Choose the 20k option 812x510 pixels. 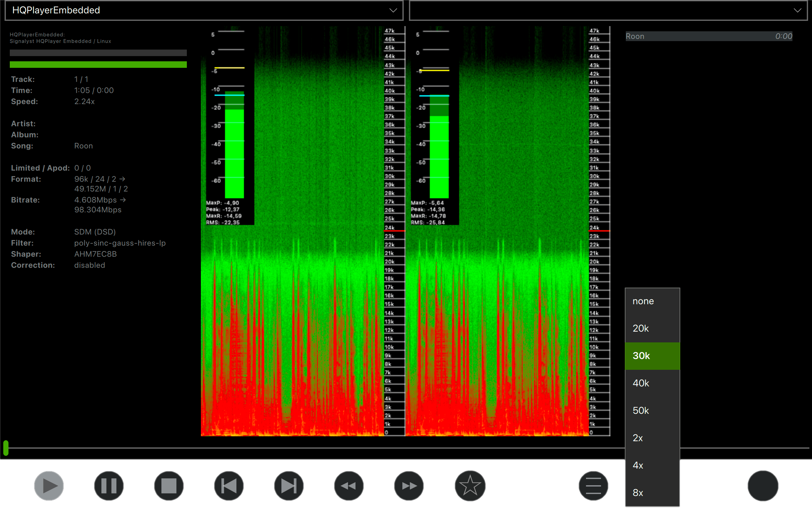tap(653, 328)
